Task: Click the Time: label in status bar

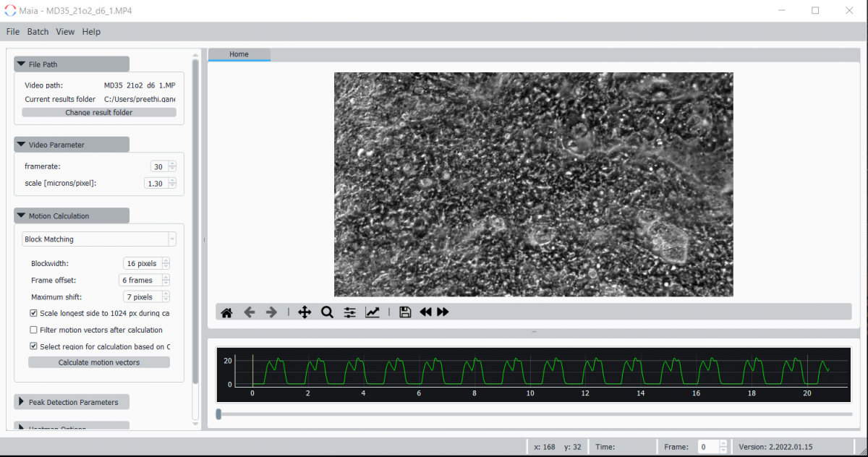Action: [x=605, y=447]
